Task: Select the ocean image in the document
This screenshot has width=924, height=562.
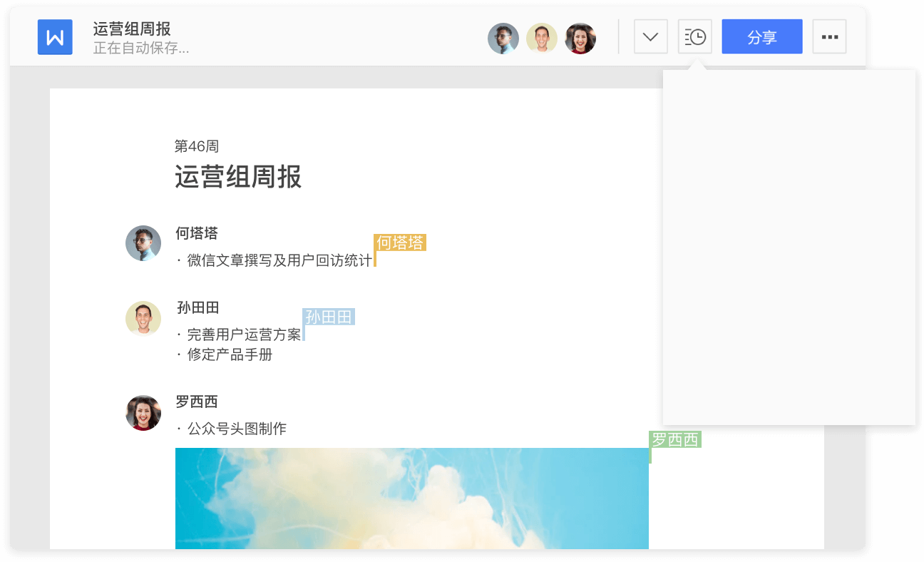Action: (x=412, y=499)
